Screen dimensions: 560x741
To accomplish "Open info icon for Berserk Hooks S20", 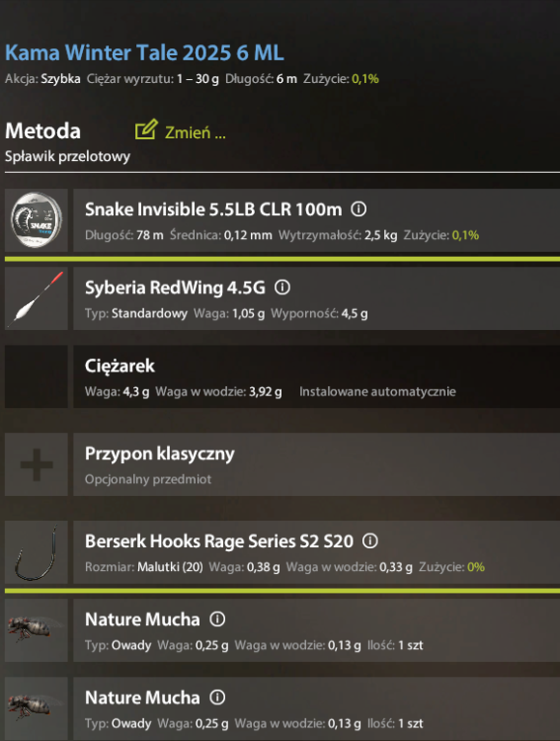I will (370, 540).
